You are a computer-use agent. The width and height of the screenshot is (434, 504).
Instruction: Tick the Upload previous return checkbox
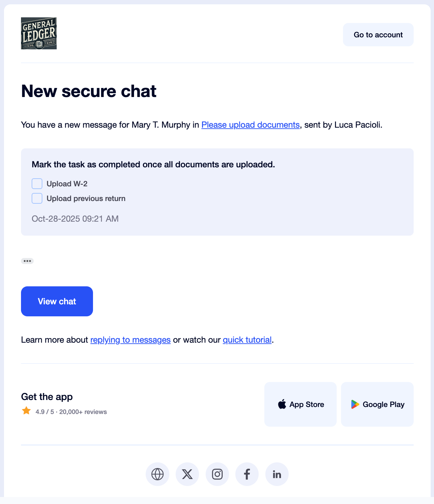37,198
